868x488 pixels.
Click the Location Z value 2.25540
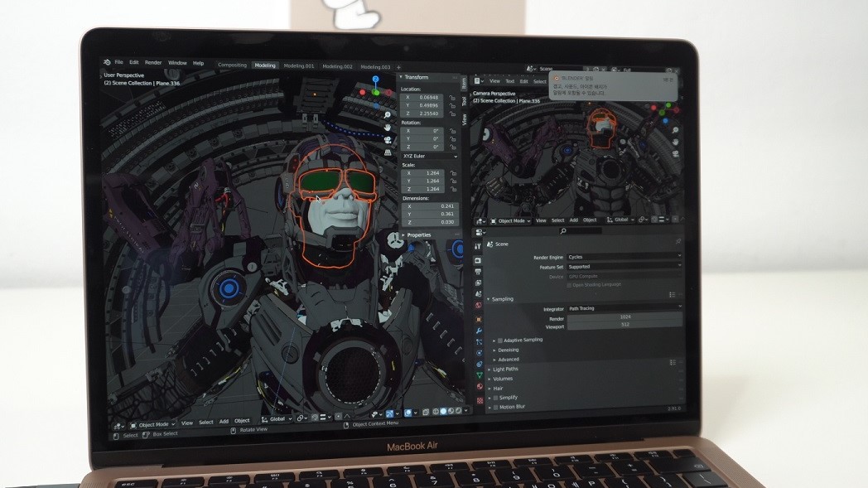[x=422, y=114]
